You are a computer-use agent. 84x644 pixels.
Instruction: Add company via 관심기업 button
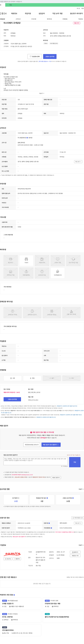[8, 559]
